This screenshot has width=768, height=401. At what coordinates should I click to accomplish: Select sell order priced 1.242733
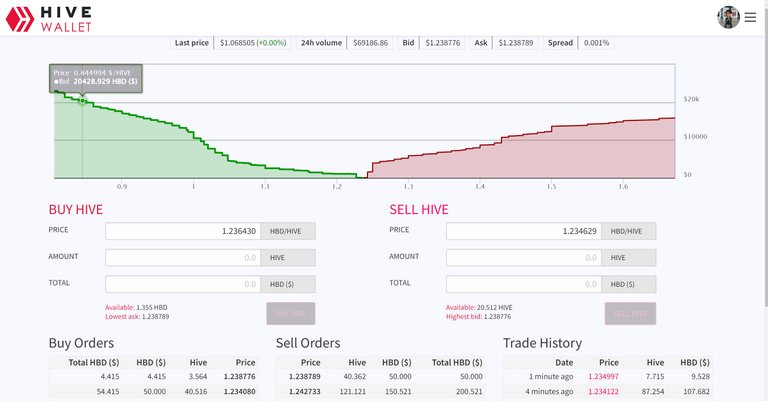[x=380, y=392]
